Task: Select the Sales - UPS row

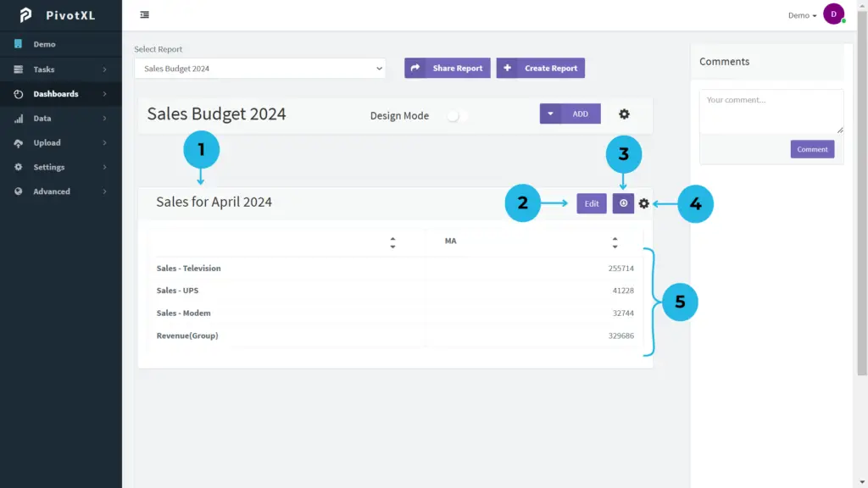Action: tap(395, 291)
